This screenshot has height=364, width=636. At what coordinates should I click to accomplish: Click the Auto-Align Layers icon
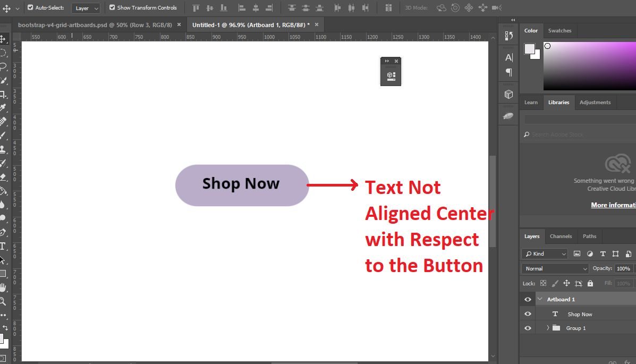click(388, 8)
